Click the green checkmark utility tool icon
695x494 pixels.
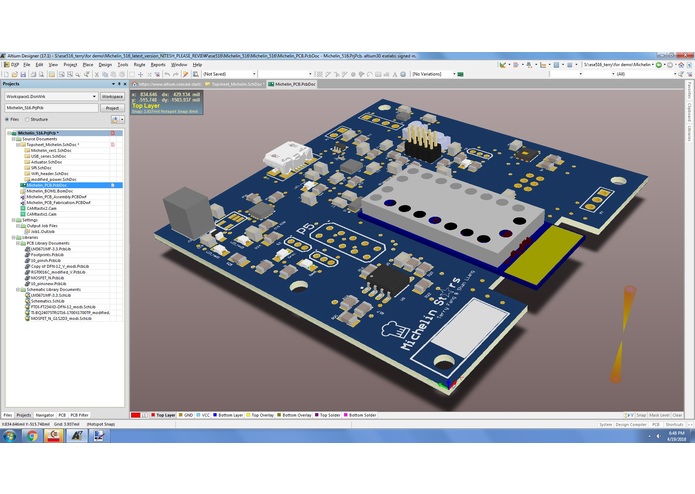503,65
